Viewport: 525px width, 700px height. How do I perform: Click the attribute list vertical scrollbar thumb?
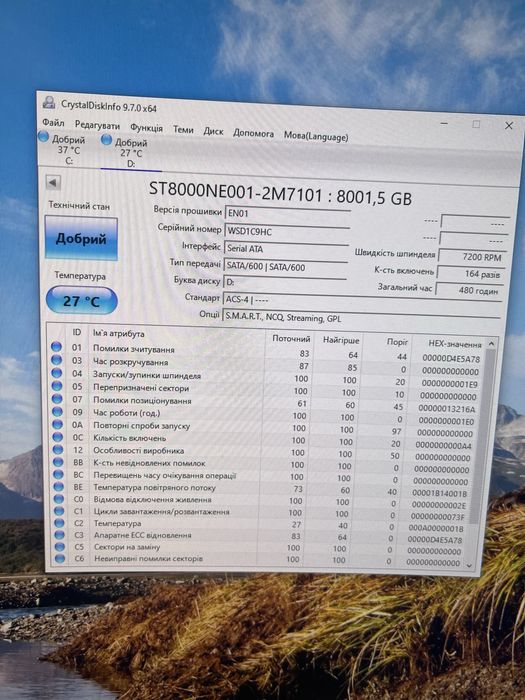click(x=484, y=436)
